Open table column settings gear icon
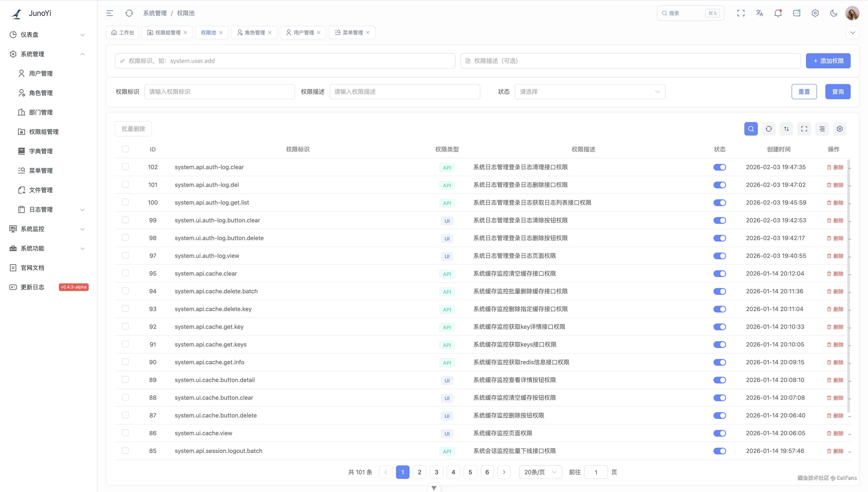Image resolution: width=868 pixels, height=492 pixels. click(840, 129)
